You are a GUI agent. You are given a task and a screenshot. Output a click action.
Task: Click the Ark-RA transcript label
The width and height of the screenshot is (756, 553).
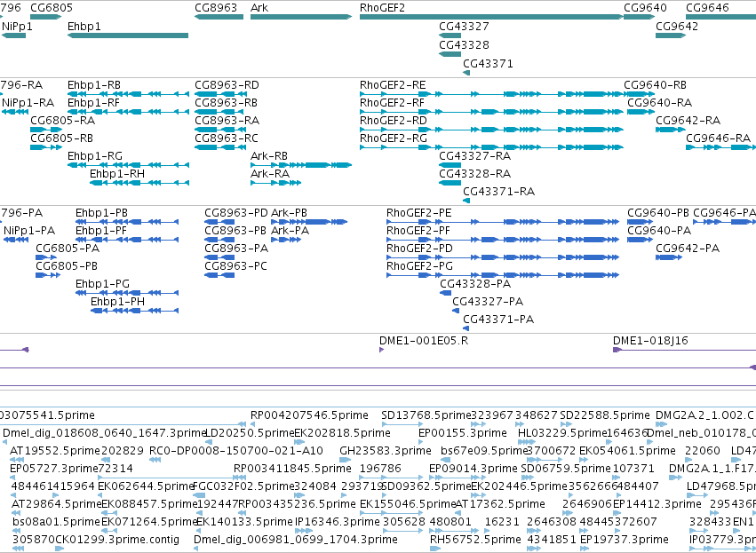[x=270, y=173]
